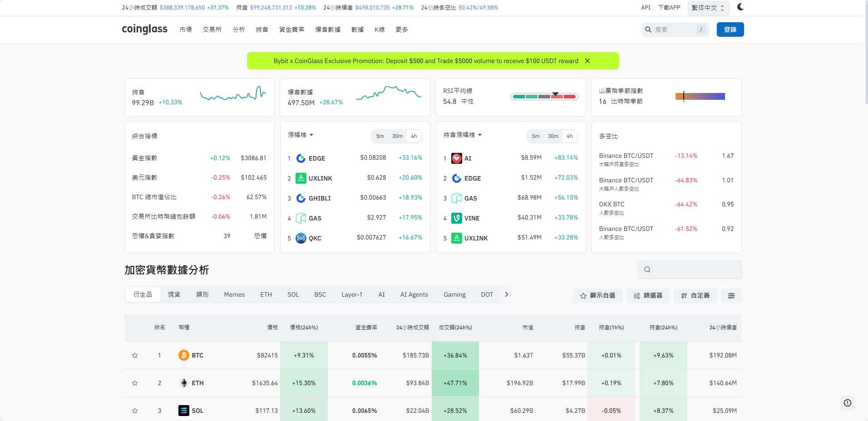Click the coinglass logo
This screenshot has height=421, width=868.
pyautogui.click(x=144, y=29)
